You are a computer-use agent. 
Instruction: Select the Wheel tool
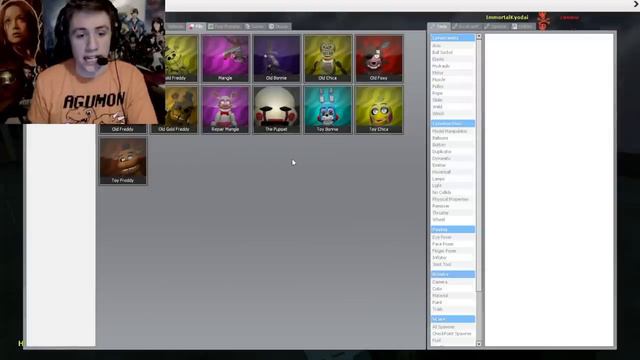point(453,220)
